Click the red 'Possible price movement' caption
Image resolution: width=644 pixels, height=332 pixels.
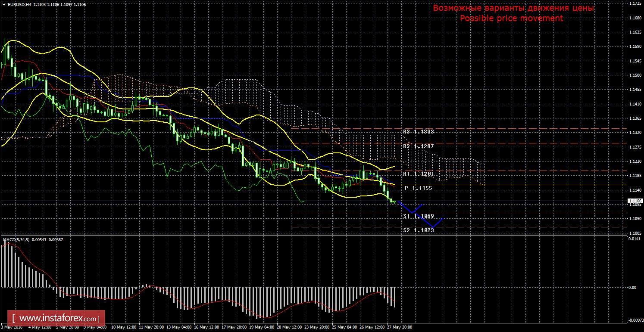(511, 18)
